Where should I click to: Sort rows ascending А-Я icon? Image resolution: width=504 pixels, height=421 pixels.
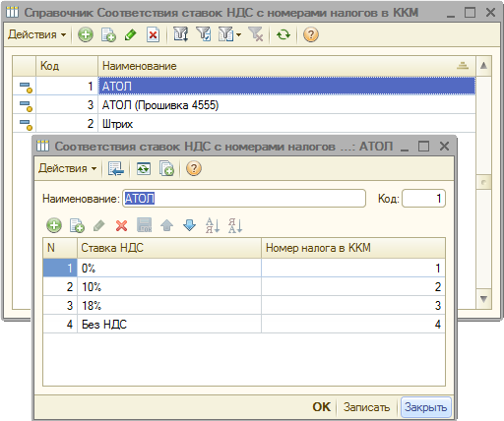213,225
